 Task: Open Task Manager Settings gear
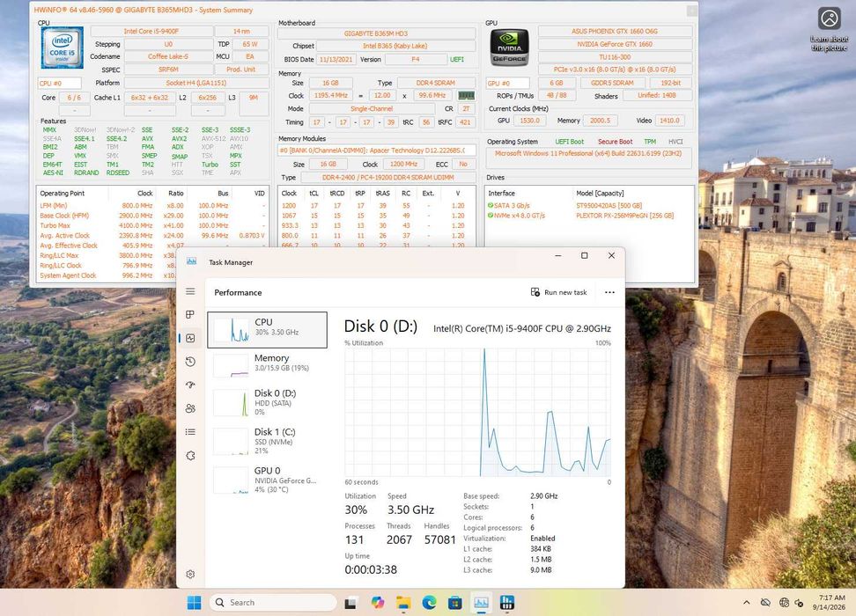(190, 574)
